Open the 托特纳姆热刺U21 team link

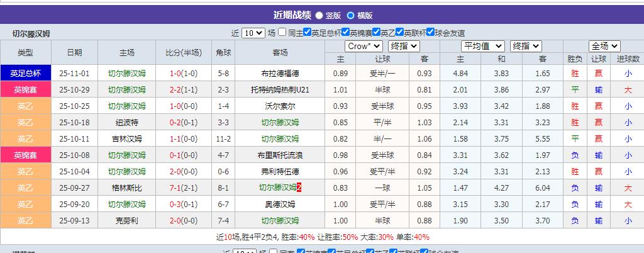(280, 89)
